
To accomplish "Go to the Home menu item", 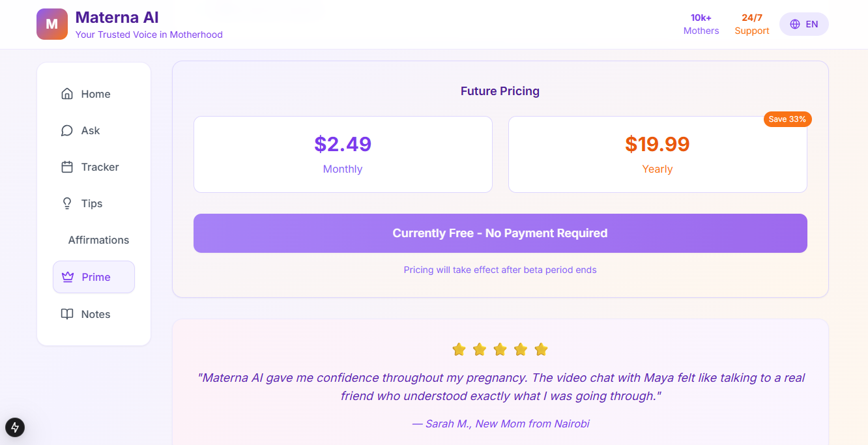I will (95, 94).
